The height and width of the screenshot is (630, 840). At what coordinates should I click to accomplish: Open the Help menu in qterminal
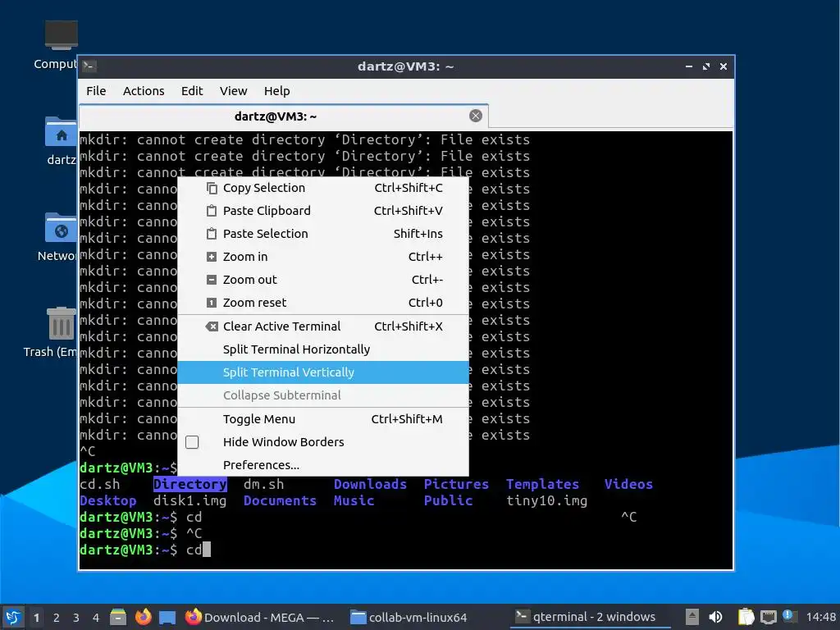point(276,91)
